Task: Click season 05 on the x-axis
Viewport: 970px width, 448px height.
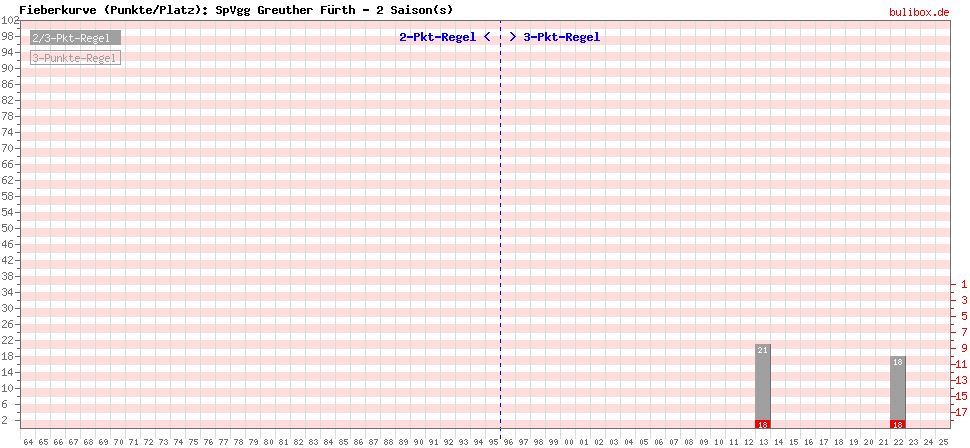Action: click(x=643, y=442)
